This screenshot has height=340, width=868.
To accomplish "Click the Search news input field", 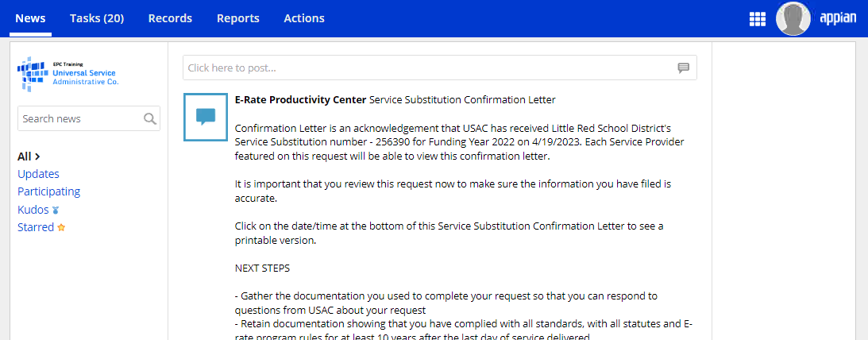I will 79,119.
